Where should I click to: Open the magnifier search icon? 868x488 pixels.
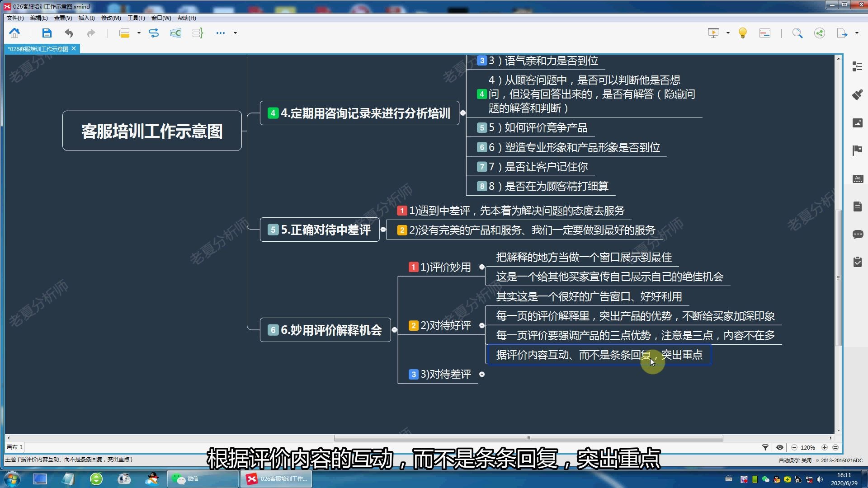coord(797,33)
